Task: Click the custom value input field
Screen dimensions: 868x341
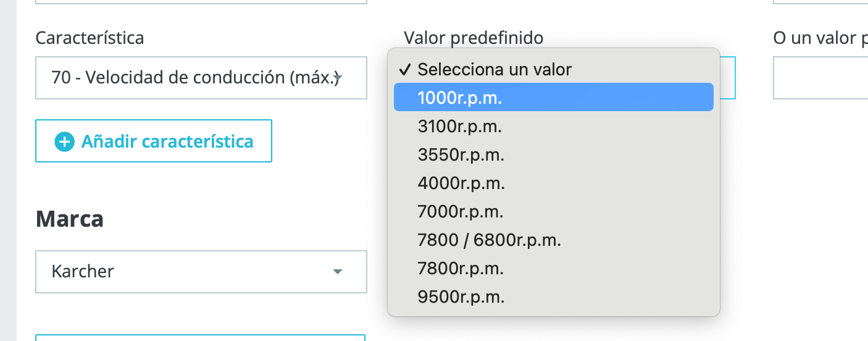Action: [x=820, y=78]
